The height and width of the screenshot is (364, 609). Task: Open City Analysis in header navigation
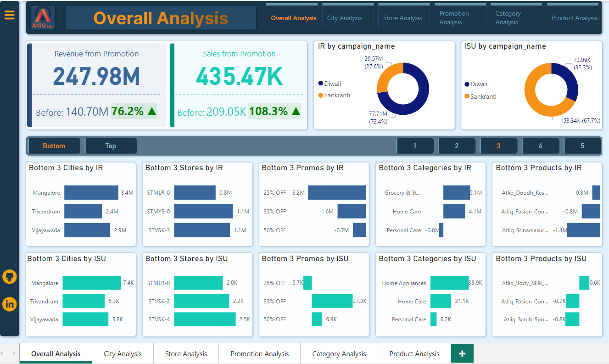(x=344, y=18)
